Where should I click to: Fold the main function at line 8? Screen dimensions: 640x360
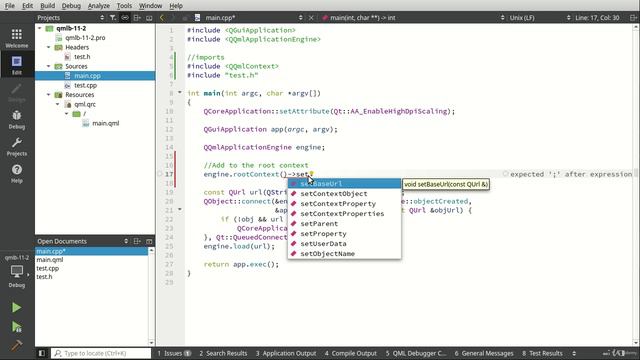[x=180, y=93]
